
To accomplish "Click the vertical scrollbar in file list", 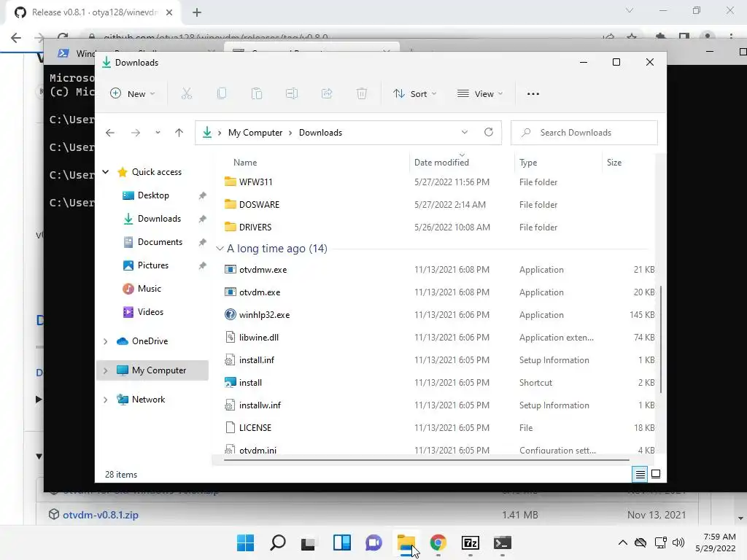I will point(661,340).
